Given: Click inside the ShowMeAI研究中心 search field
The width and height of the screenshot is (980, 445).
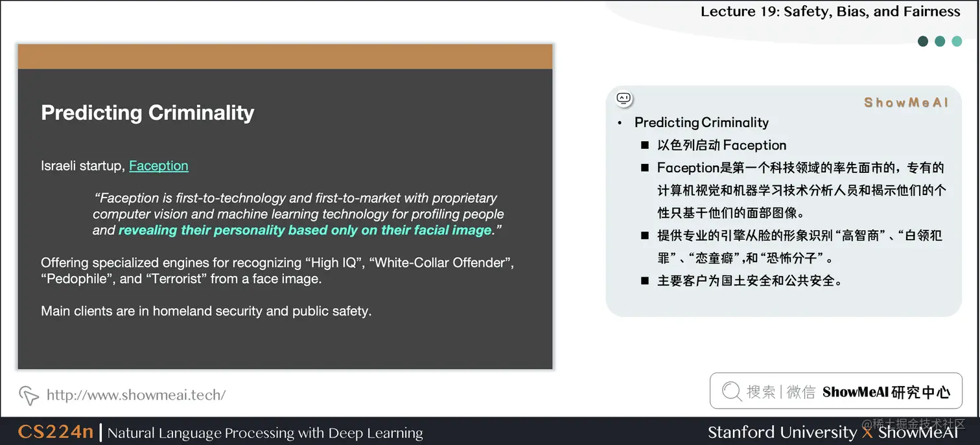Looking at the screenshot, I should pyautogui.click(x=835, y=391).
